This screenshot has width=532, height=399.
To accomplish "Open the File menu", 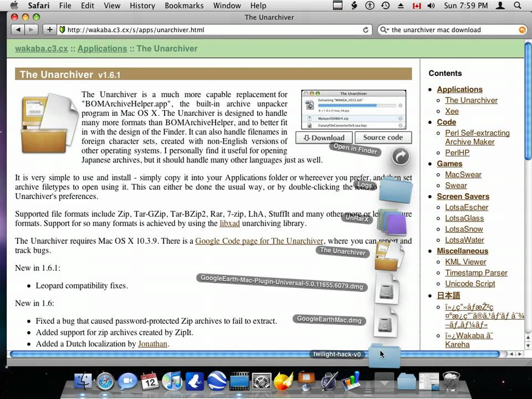I will [x=65, y=6].
